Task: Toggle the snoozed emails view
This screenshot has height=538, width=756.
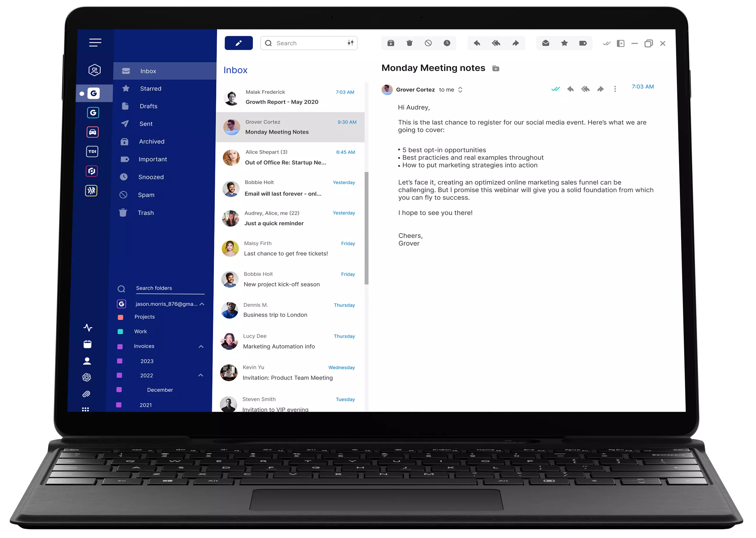Action: click(149, 177)
